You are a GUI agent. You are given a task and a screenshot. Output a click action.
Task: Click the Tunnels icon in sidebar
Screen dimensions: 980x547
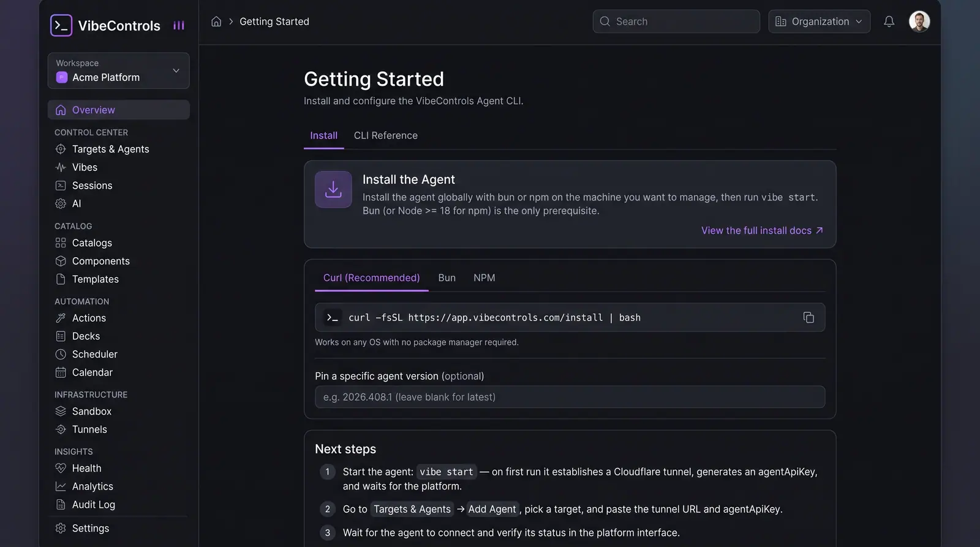tap(61, 429)
